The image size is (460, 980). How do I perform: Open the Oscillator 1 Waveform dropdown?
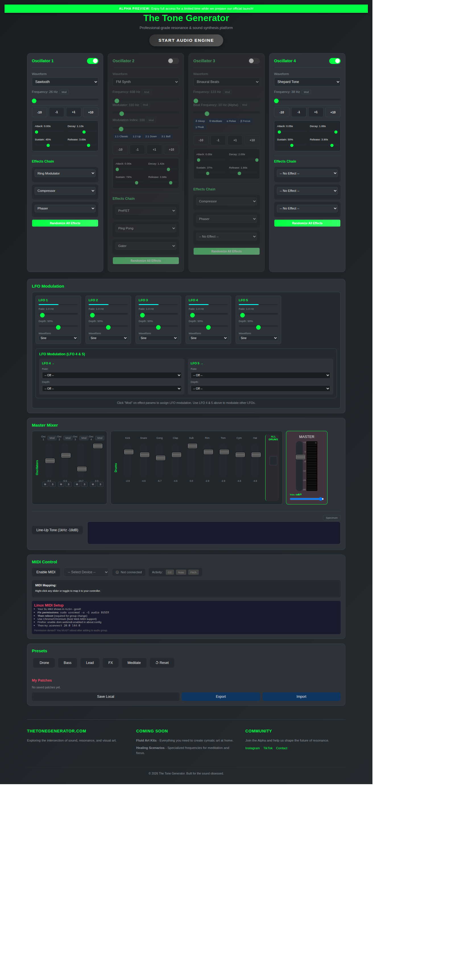[x=65, y=82]
